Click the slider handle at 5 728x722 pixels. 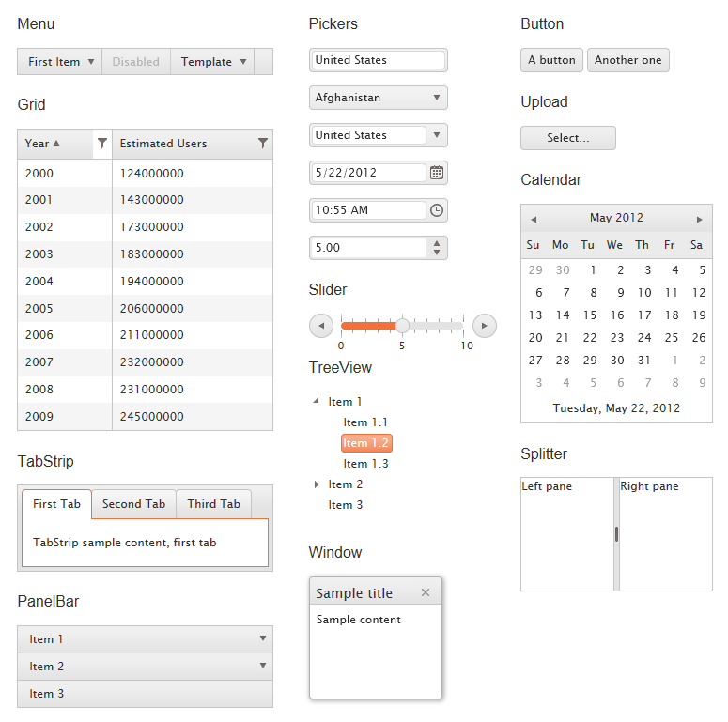click(x=402, y=326)
